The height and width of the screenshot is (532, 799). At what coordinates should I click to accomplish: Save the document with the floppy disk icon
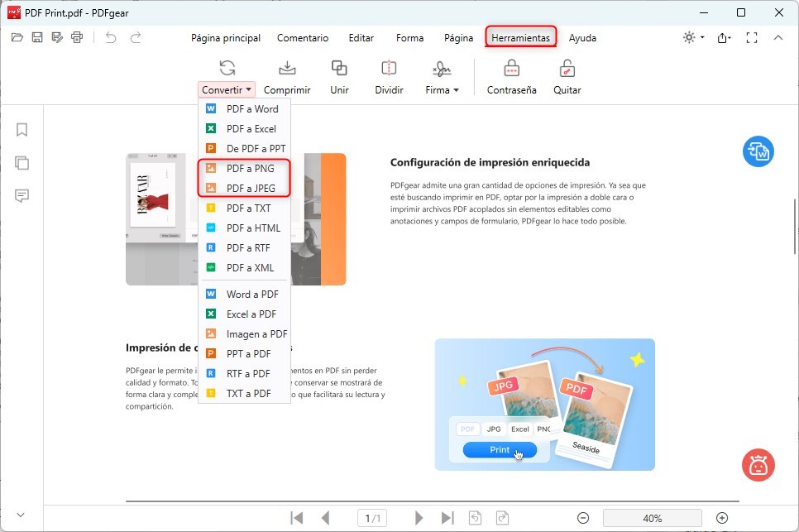(x=37, y=37)
